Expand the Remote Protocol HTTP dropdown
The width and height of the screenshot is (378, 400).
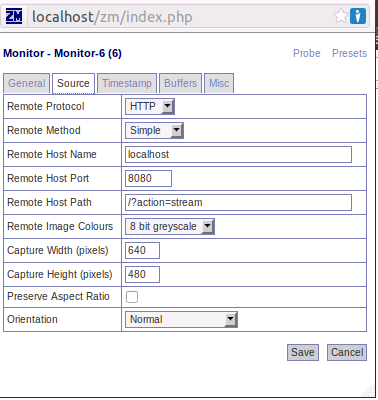point(150,107)
